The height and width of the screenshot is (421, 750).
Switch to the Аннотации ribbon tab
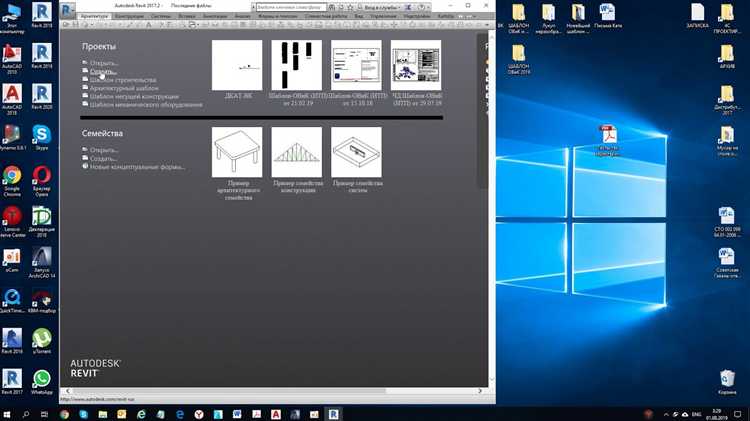215,16
